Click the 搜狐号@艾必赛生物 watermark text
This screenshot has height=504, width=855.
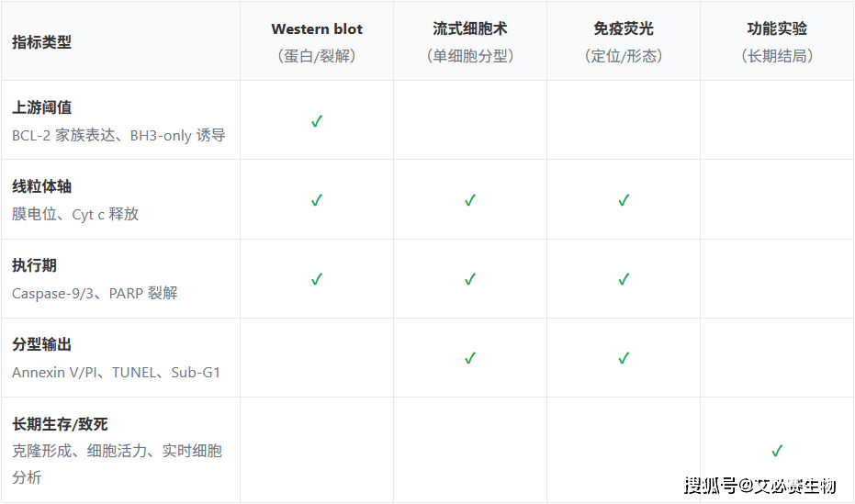pos(761,485)
